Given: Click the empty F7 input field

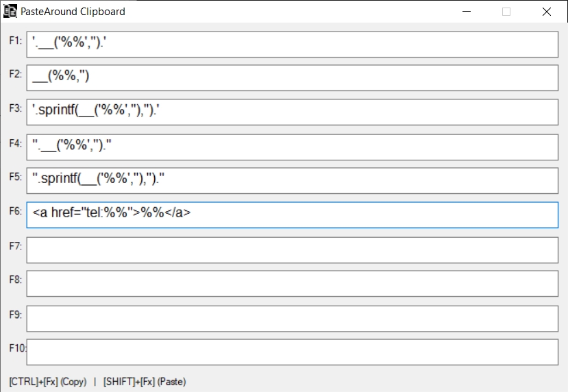Looking at the screenshot, I should (293, 249).
